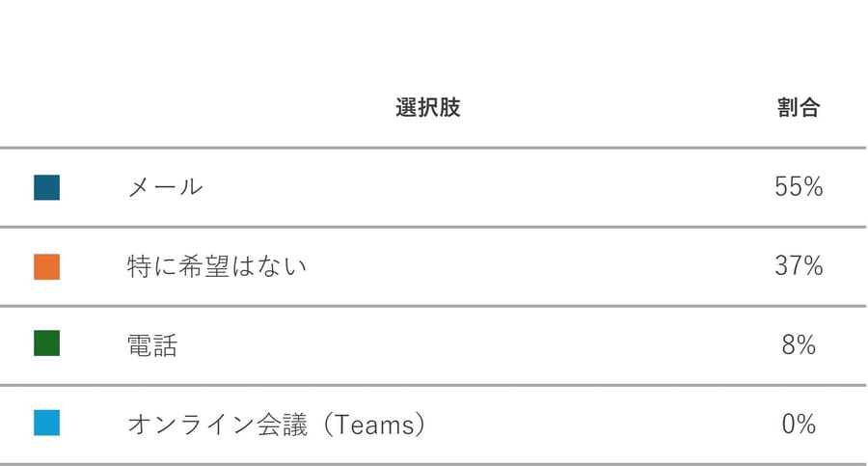Click the 8% value
The width and height of the screenshot is (868, 466).
pos(799,345)
